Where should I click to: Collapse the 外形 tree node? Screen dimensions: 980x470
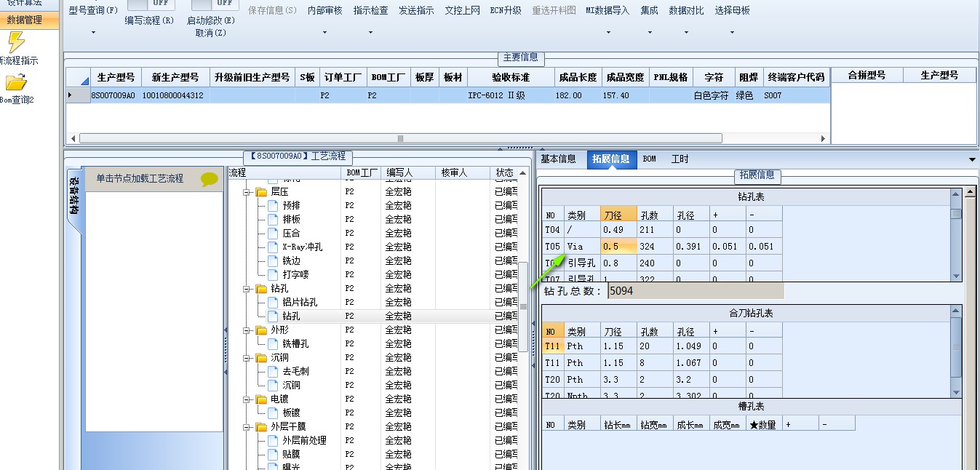(247, 330)
